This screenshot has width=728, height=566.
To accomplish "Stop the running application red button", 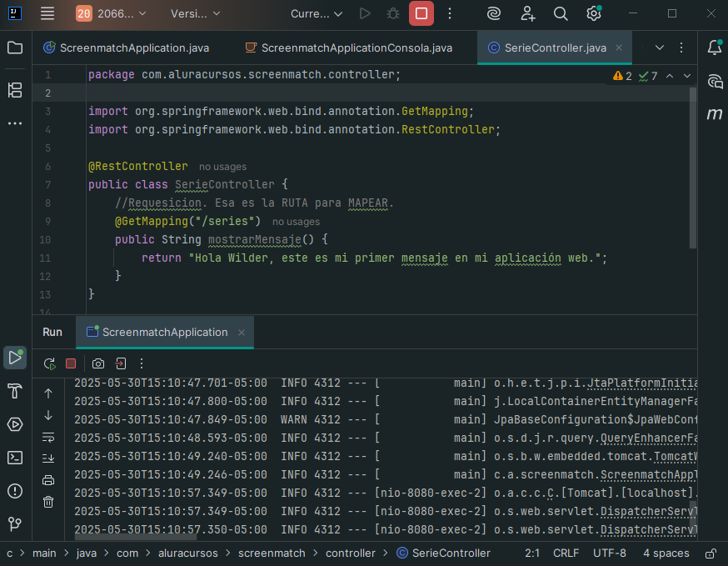I will (421, 13).
